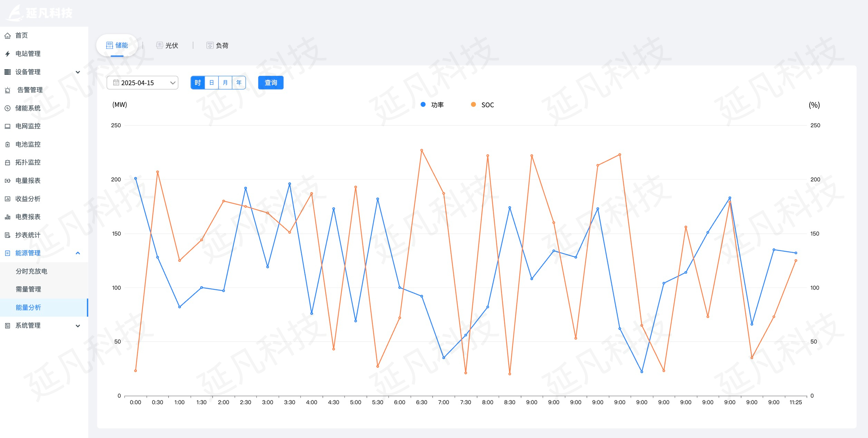Click the alarm bell icon for 告警管理
Image resolution: width=868 pixels, height=438 pixels.
(8, 90)
